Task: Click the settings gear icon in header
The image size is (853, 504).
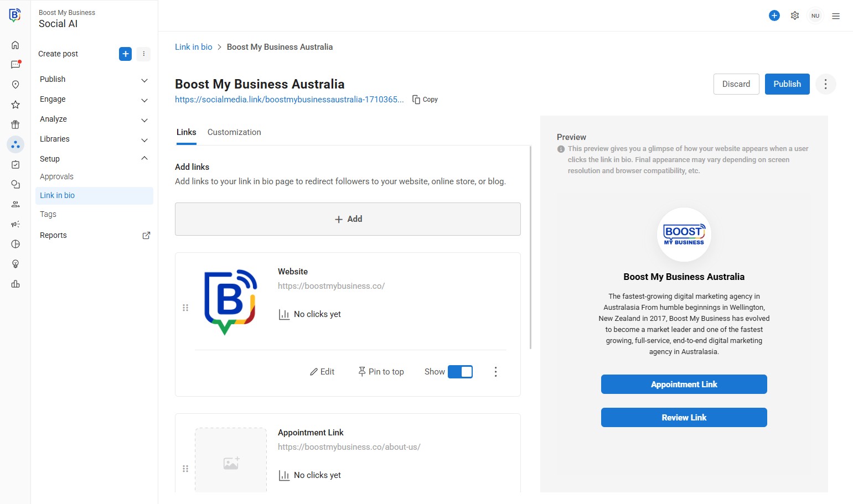Action: tap(795, 15)
